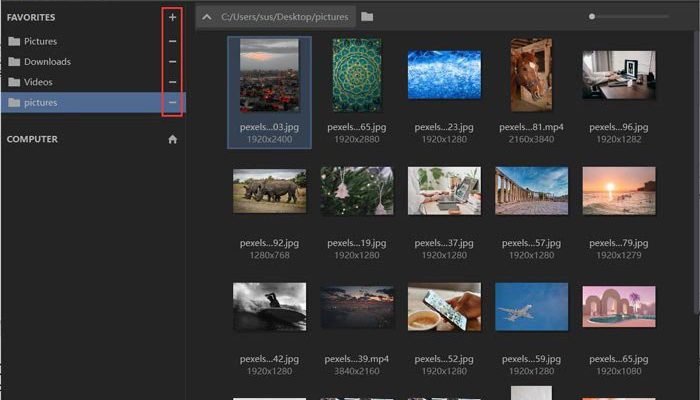Go up one folder level arrow
The image size is (700, 400).
tap(207, 17)
